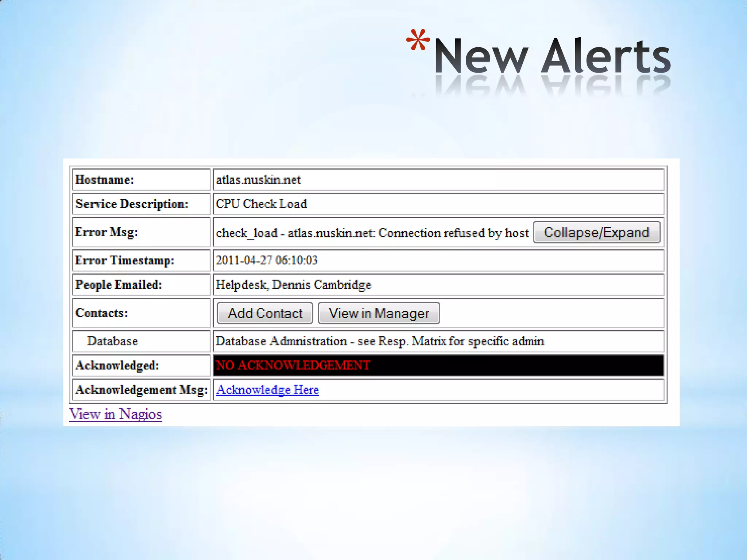Click the Collapse/Expand button

[597, 232]
